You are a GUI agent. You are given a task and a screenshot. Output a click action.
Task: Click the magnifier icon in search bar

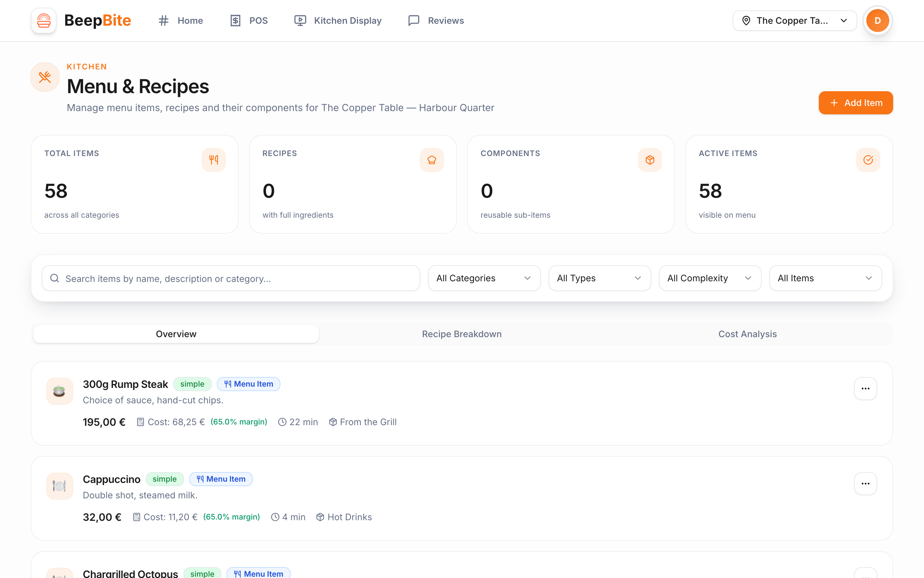coord(55,278)
